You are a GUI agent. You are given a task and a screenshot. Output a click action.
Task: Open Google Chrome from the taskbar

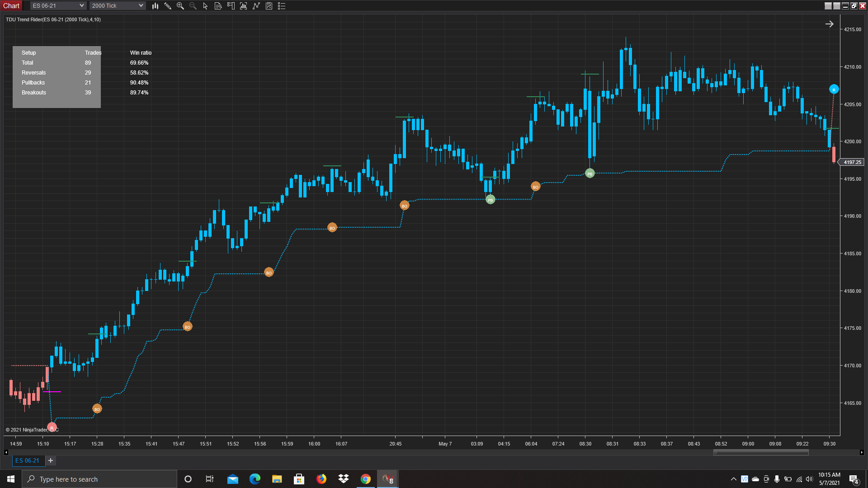(365, 479)
